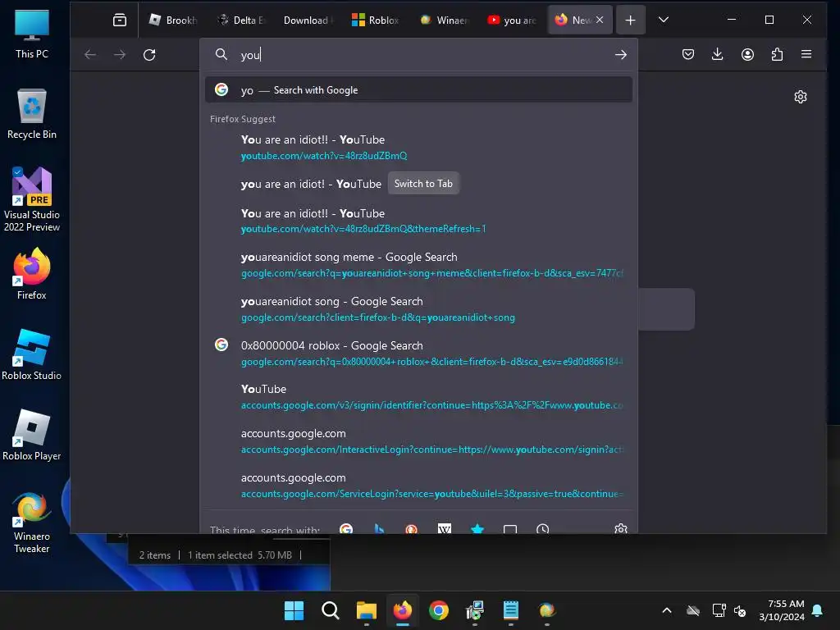Image resolution: width=840 pixels, height=630 pixels.
Task: Open '0x80000004 roblox - Google Search' suggestion
Action: click(x=418, y=354)
